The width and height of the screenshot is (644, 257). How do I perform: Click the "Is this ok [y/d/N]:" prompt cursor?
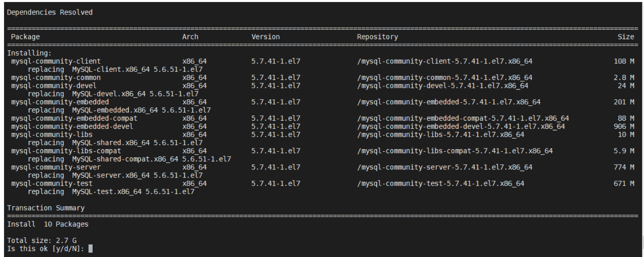(90, 249)
